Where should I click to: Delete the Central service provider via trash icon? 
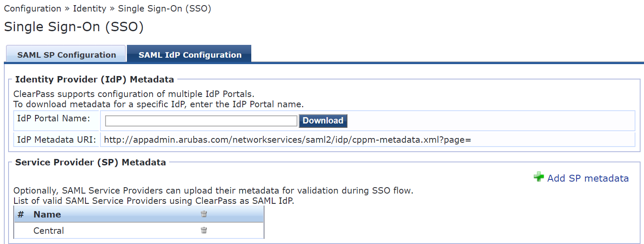pos(204,230)
